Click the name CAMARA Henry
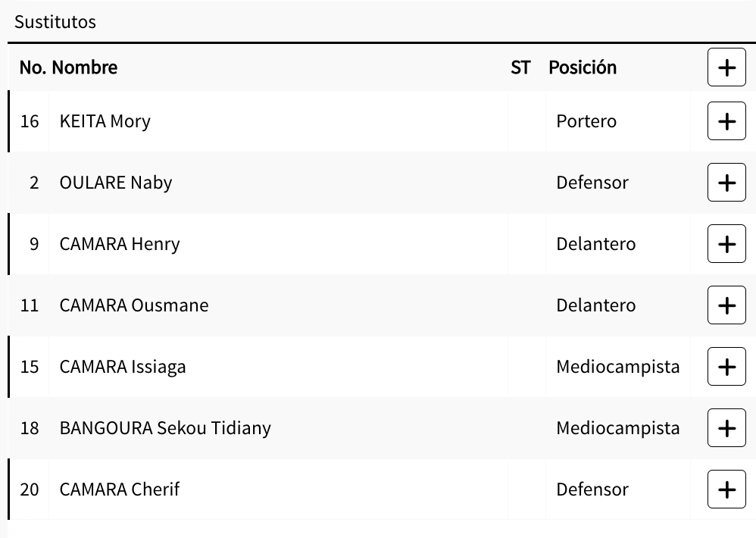756x538 pixels. [x=120, y=244]
